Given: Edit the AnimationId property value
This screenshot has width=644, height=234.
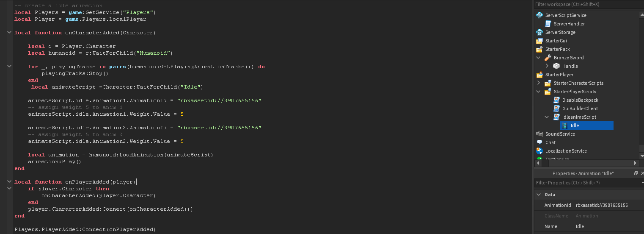Looking at the screenshot, I should pos(607,205).
